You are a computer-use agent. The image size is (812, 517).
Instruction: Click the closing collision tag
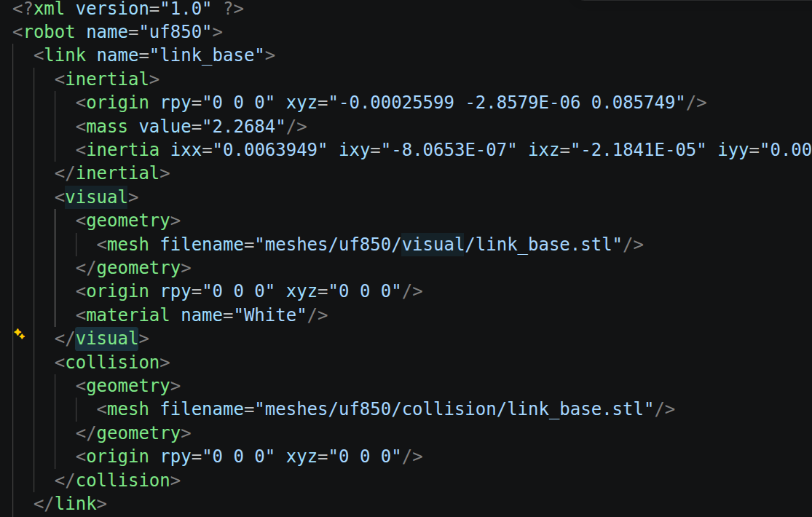[117, 480]
